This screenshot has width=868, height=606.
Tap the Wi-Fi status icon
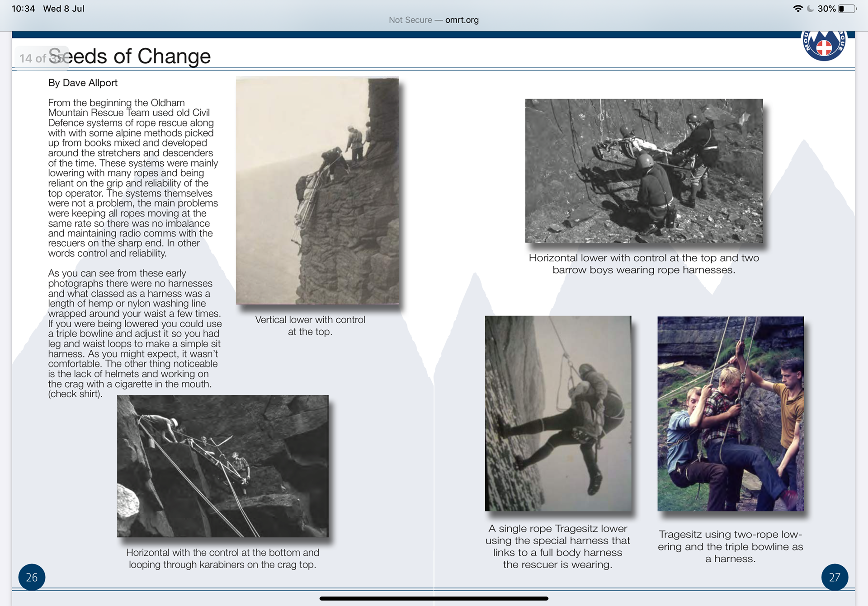[798, 9]
